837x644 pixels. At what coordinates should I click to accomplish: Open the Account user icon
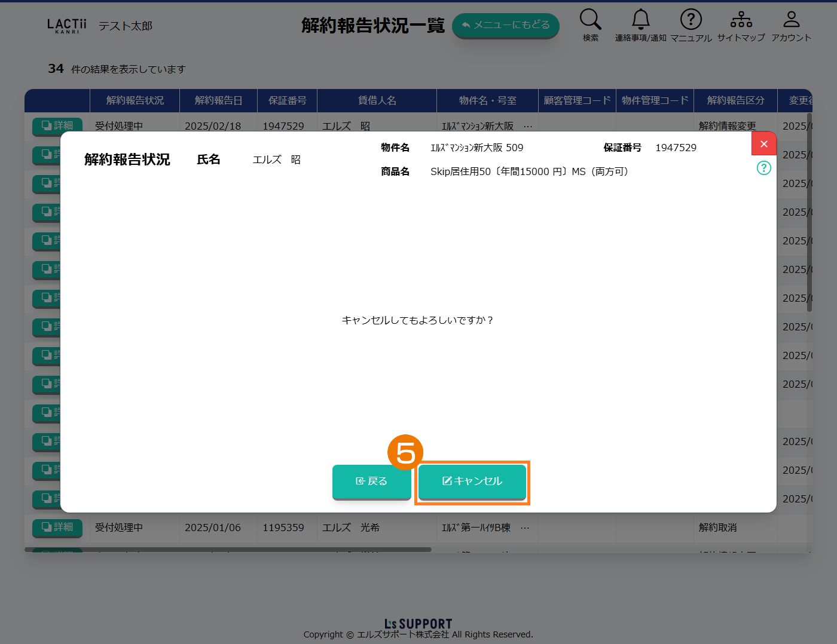click(791, 20)
